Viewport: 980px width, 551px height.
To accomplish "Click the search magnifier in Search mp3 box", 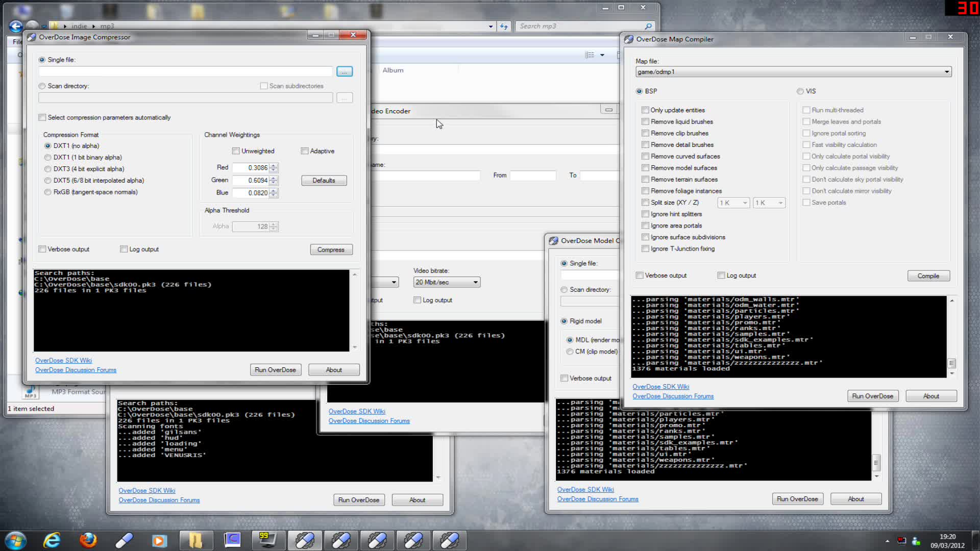I will pyautogui.click(x=648, y=26).
